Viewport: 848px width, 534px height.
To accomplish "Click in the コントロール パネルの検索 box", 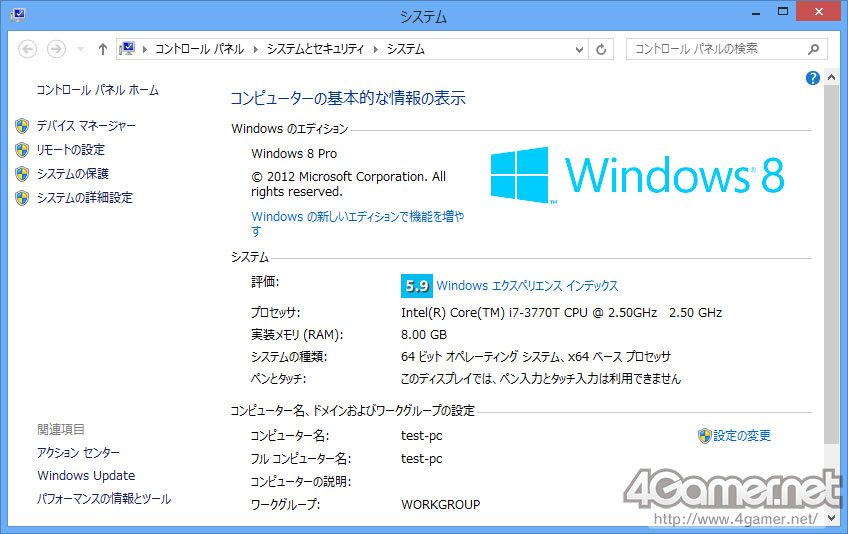I will [x=715, y=49].
